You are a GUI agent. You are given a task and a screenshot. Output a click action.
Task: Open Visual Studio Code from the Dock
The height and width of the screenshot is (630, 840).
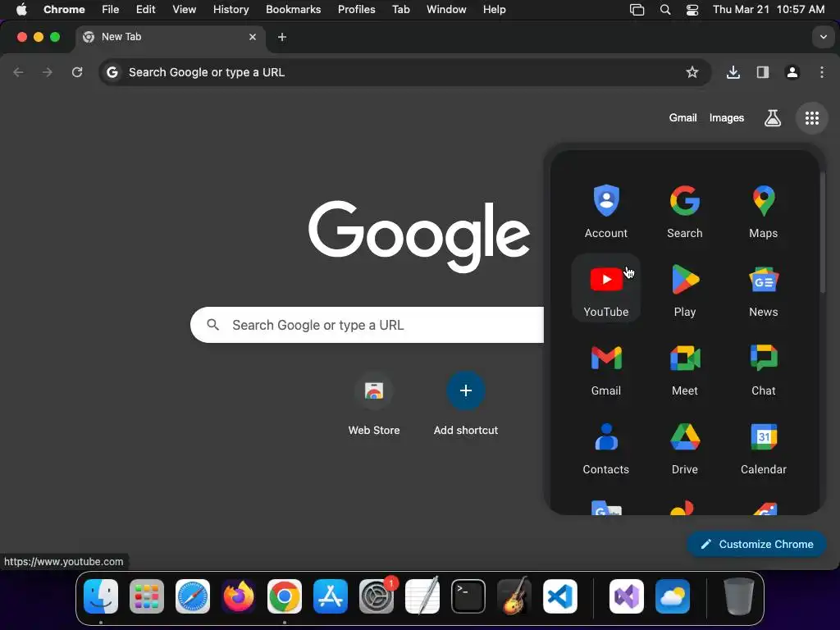coord(559,596)
